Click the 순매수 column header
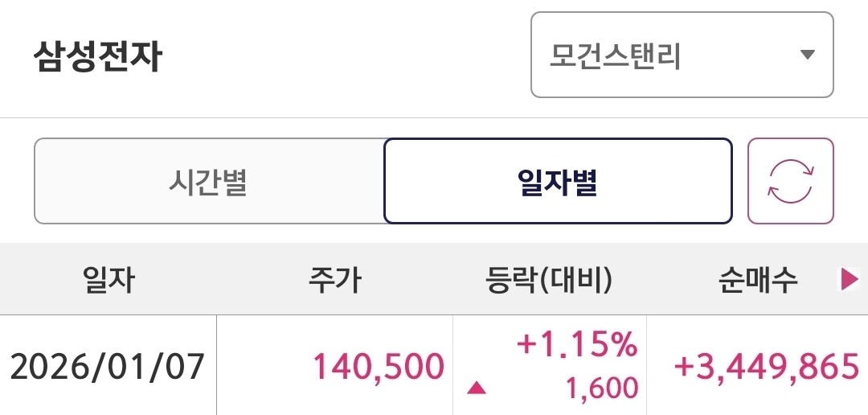 (758, 280)
